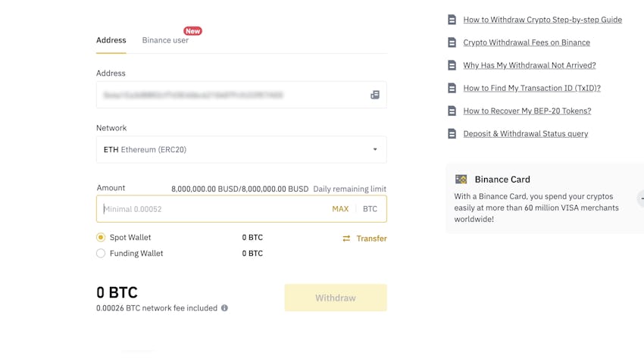Click document icon beside Withdraw Crypto Step-by-step Guide

pos(452,20)
